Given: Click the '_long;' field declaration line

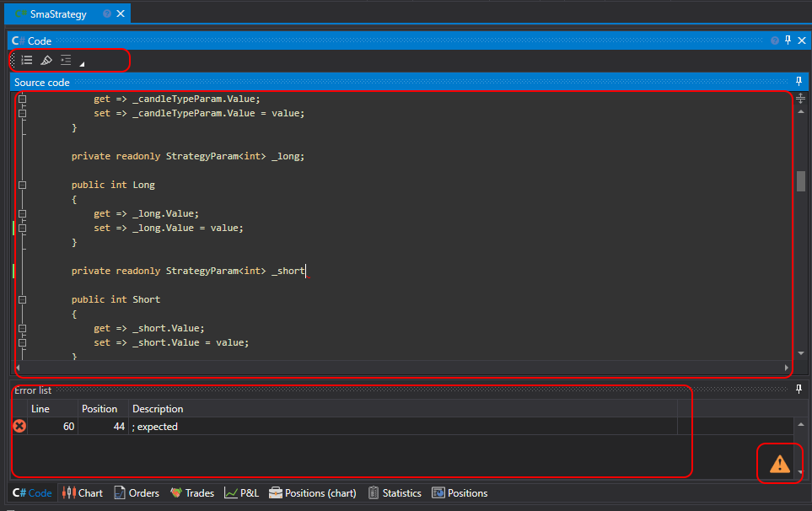Looking at the screenshot, I should coord(187,156).
